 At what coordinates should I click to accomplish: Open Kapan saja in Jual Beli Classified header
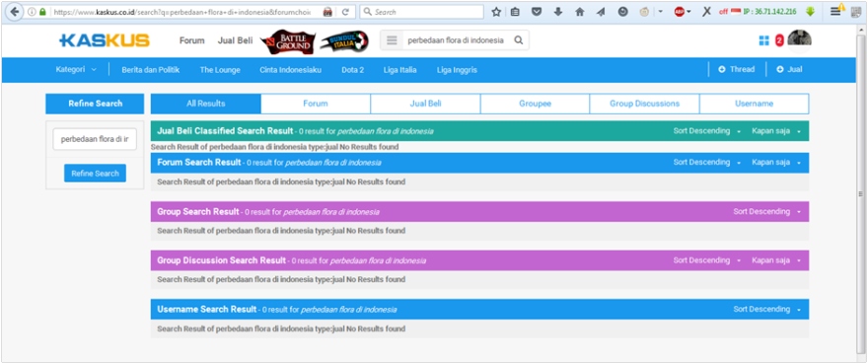pos(776,131)
